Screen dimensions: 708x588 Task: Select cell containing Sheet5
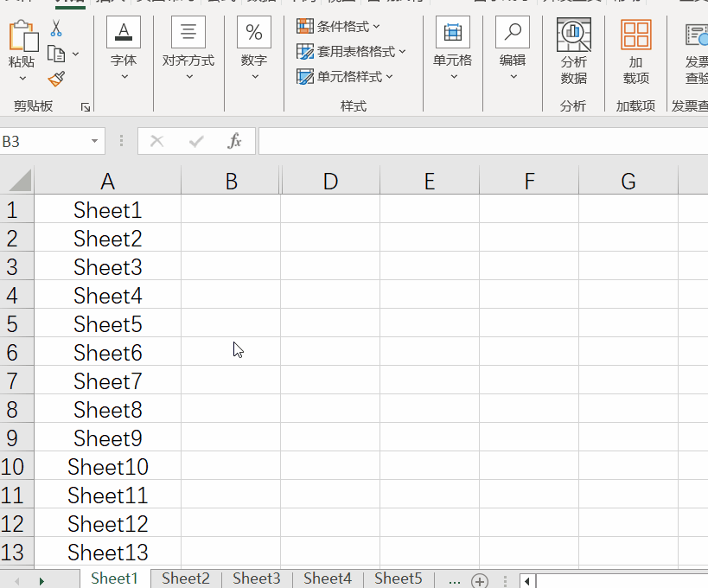(x=107, y=324)
